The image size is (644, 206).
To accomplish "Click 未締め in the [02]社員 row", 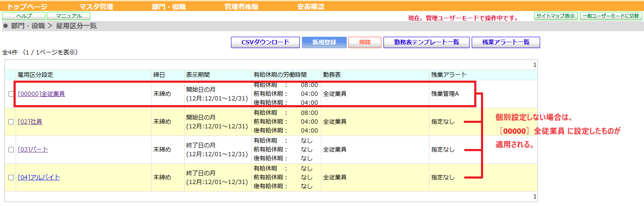I will 162,122.
